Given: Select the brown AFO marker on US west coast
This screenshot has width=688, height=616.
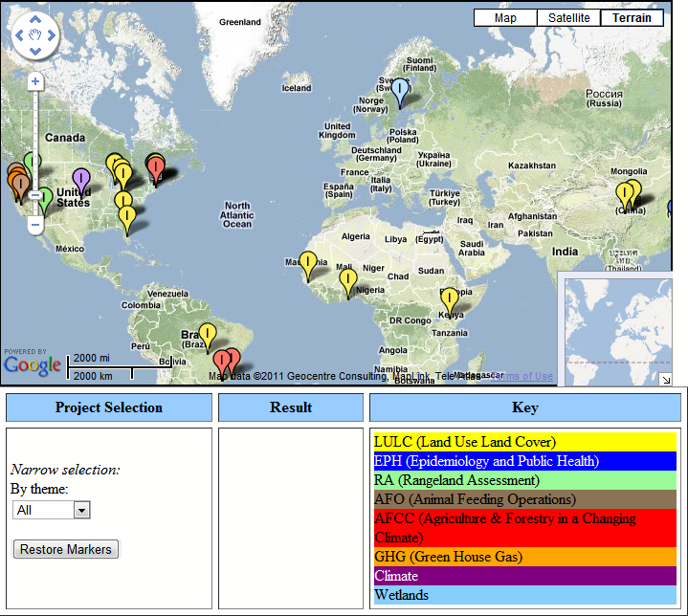Looking at the screenshot, I should 21,187.
